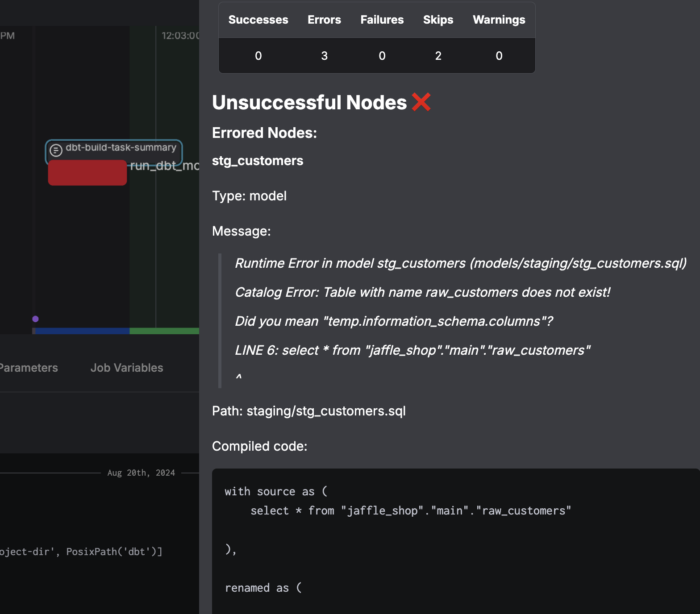Click the Errors column header
Screen dimensions: 700x614
pos(324,20)
